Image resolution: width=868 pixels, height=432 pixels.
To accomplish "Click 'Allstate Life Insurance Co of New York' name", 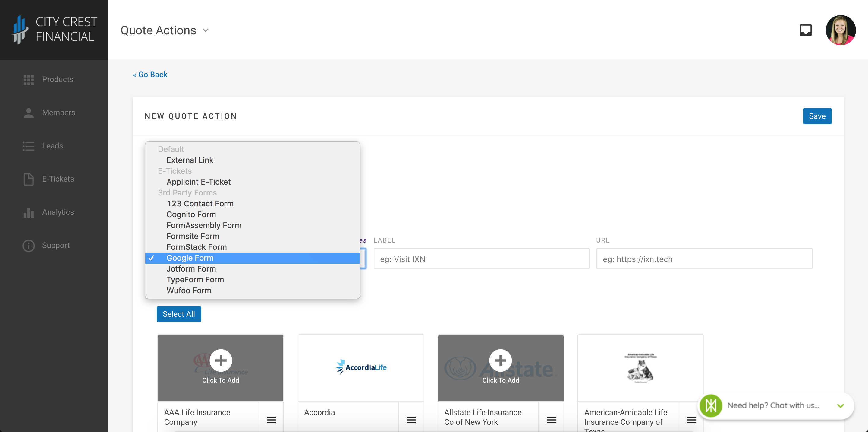I will click(483, 417).
